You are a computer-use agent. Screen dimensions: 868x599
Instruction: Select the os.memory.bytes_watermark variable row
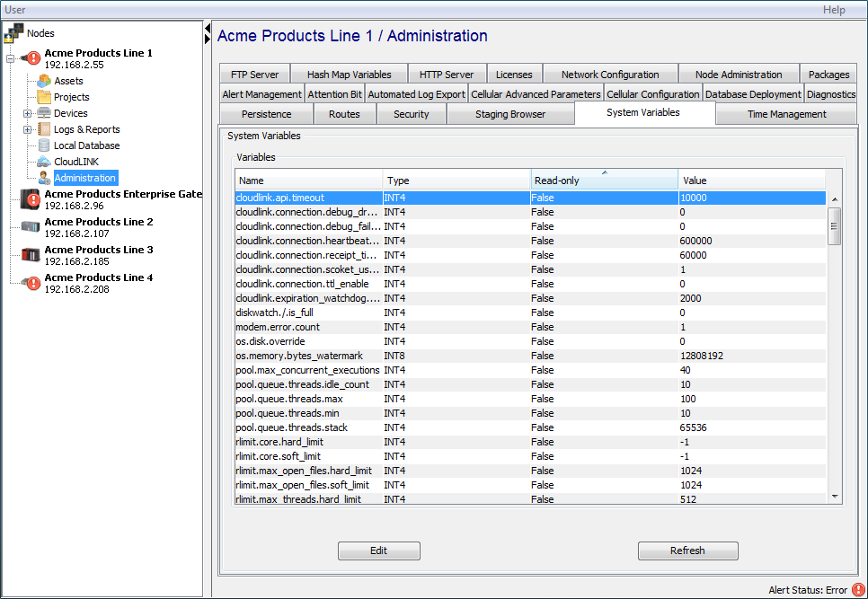[x=530, y=356]
